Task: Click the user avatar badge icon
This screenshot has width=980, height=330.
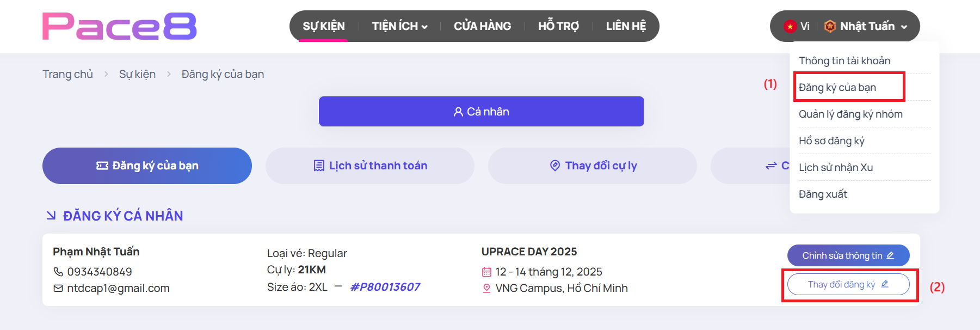Action: point(830,26)
